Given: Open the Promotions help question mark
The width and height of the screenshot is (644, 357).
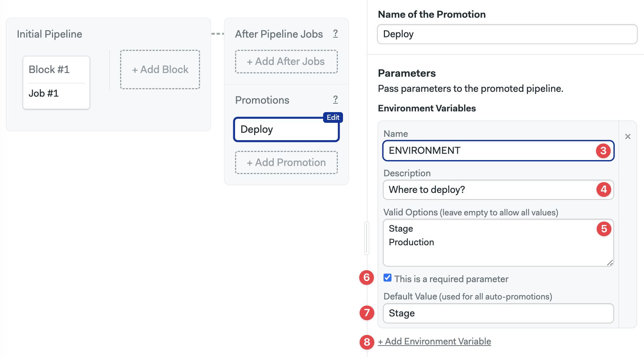Looking at the screenshot, I should (335, 100).
